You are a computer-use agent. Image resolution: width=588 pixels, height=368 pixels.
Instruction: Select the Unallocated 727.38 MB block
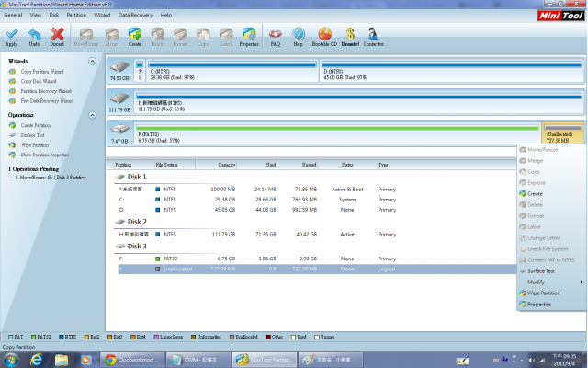(562, 134)
